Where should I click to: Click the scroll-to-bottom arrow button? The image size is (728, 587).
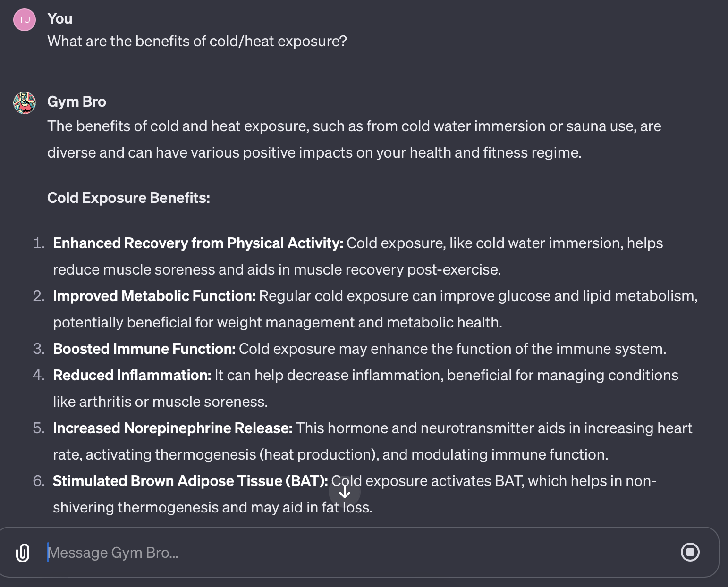pyautogui.click(x=345, y=492)
